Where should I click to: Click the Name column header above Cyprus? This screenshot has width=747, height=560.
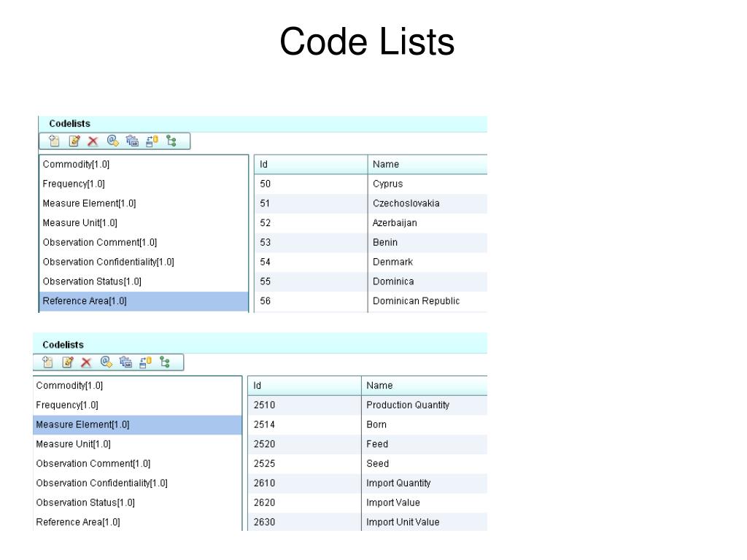427,164
